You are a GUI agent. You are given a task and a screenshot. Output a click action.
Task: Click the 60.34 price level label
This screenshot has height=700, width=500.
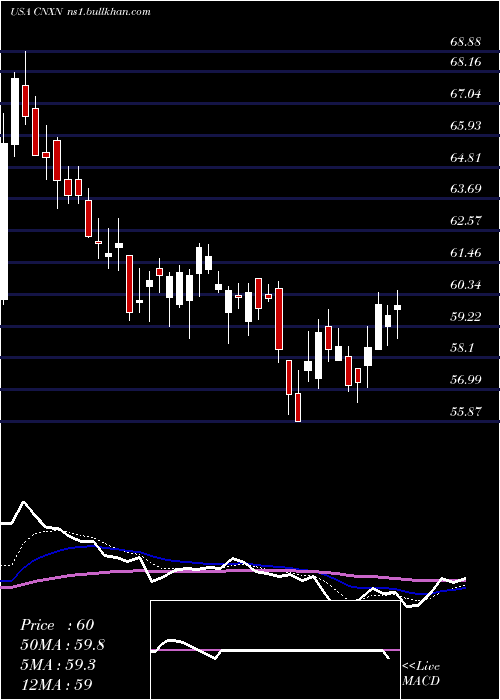point(466,285)
